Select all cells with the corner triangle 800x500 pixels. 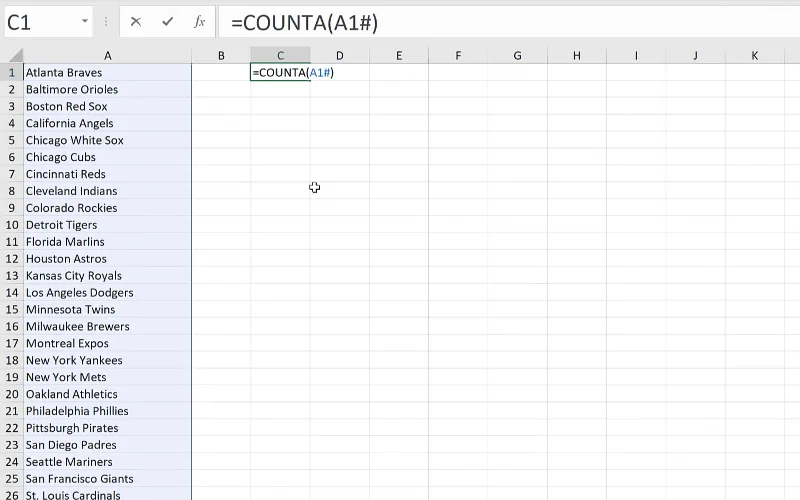click(16, 55)
